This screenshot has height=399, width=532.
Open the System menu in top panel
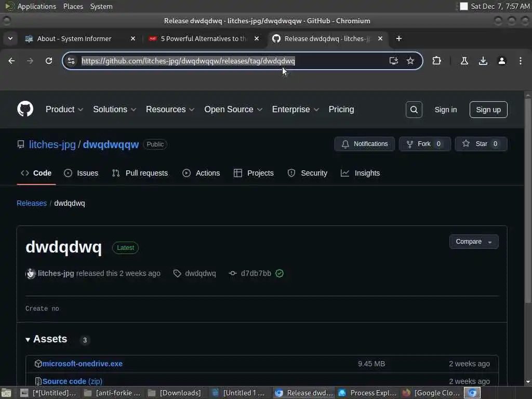click(x=101, y=6)
